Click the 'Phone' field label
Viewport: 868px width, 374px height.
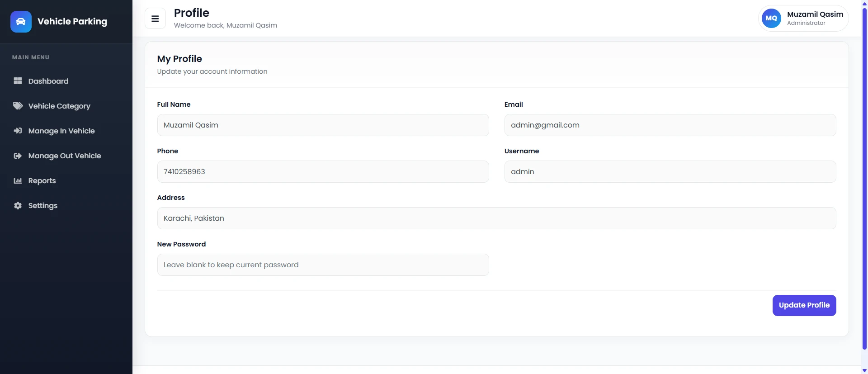pyautogui.click(x=168, y=151)
